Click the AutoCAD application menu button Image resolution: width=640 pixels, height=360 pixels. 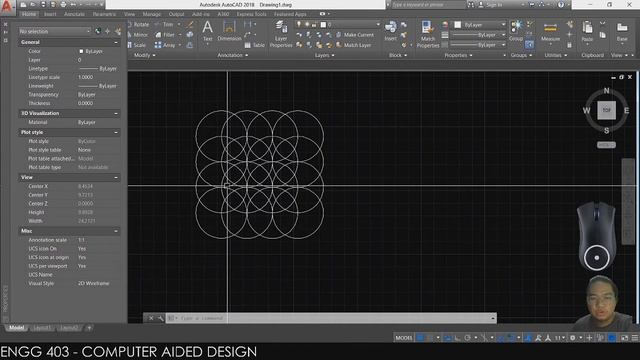coord(7,7)
